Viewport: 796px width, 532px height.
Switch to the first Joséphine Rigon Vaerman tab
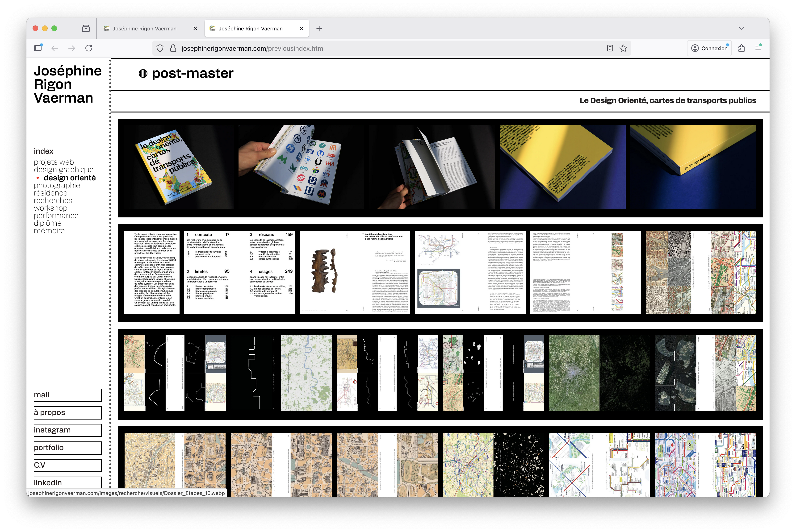coord(145,29)
